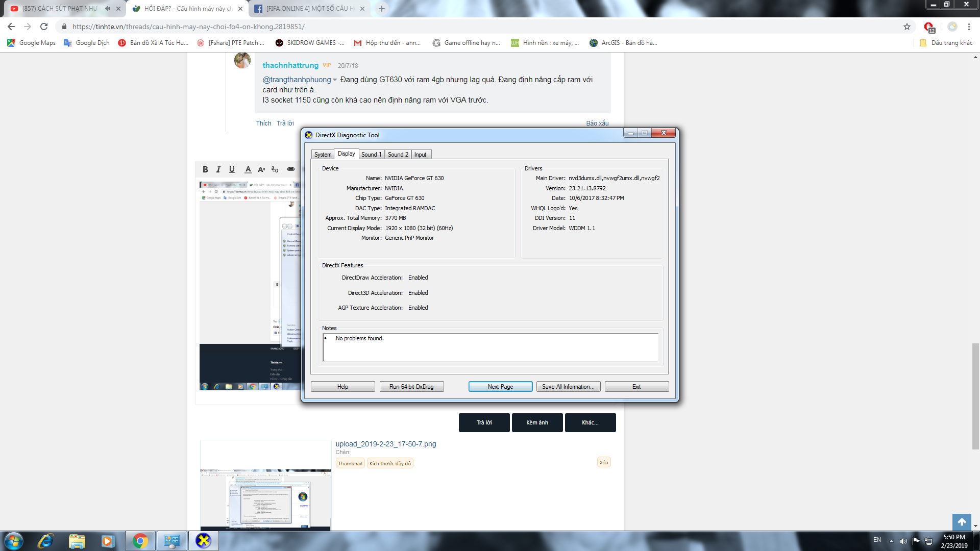Screen dimensions: 980x551
Task: Open the font size icon in editor
Action: (261, 169)
